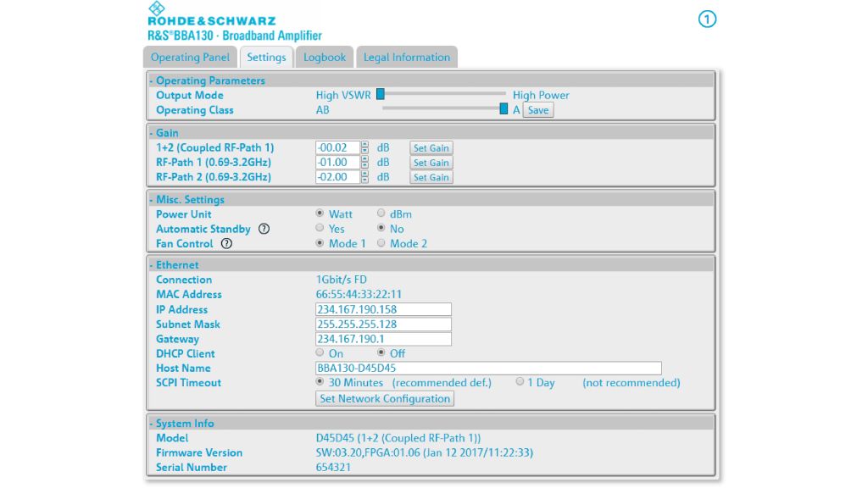
Task: Click the Automatic Standby help icon
Action: pos(264,229)
